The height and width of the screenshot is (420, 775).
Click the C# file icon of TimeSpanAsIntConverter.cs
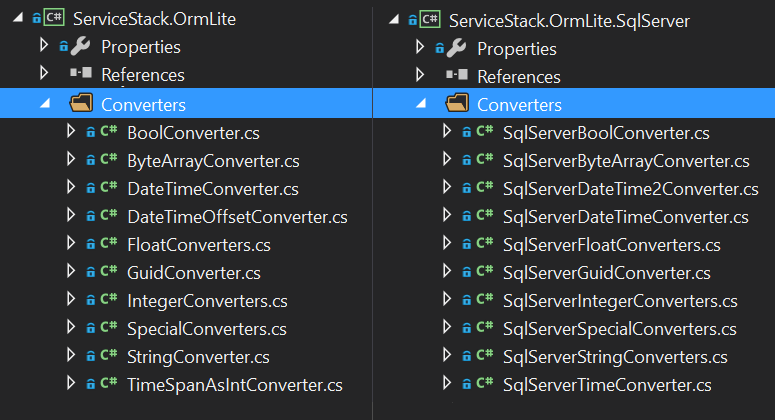109,383
